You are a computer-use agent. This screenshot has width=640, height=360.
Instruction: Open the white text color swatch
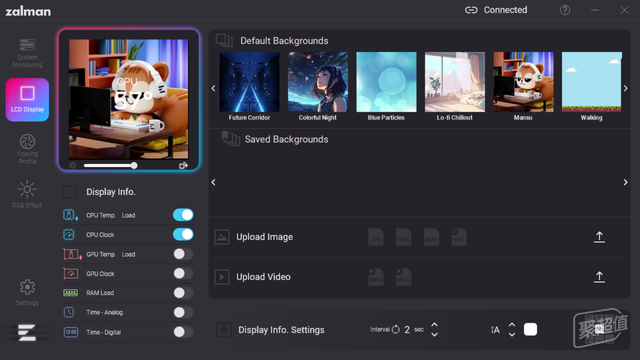[x=530, y=329]
